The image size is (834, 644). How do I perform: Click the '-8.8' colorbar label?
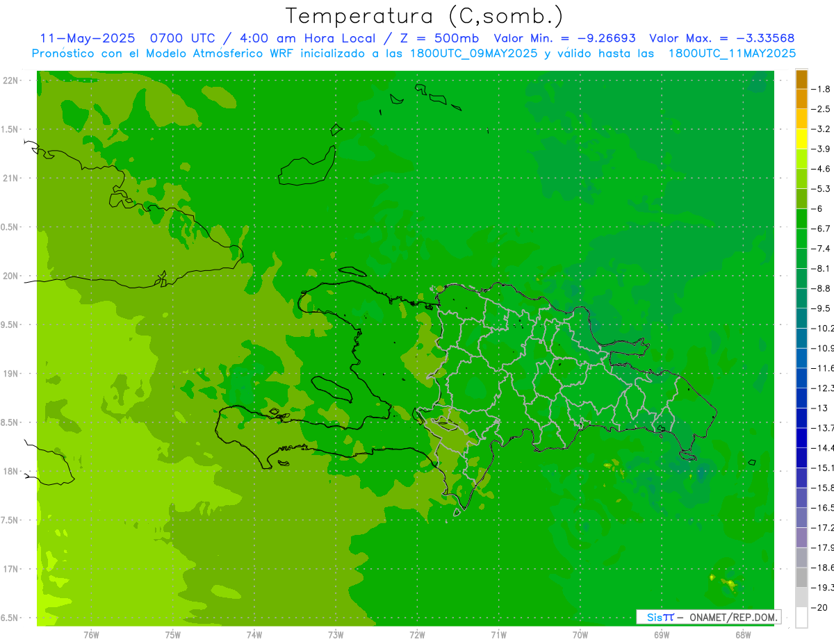[821, 288]
